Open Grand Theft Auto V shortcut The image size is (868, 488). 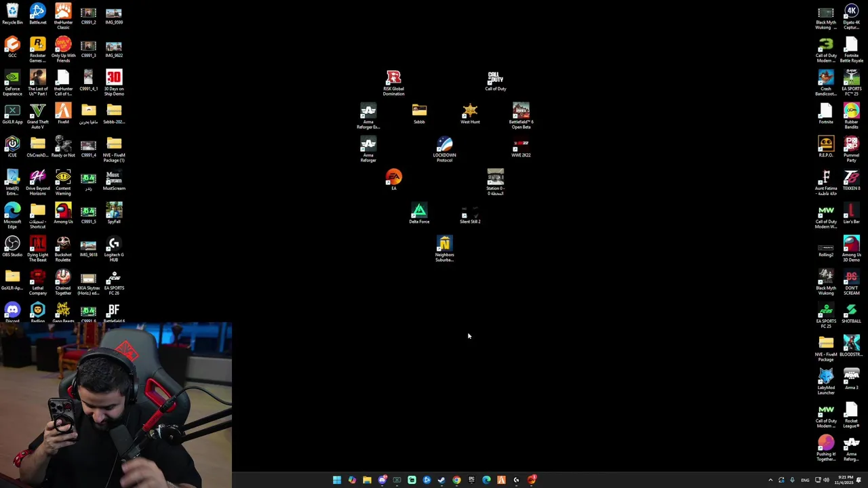coord(38,116)
